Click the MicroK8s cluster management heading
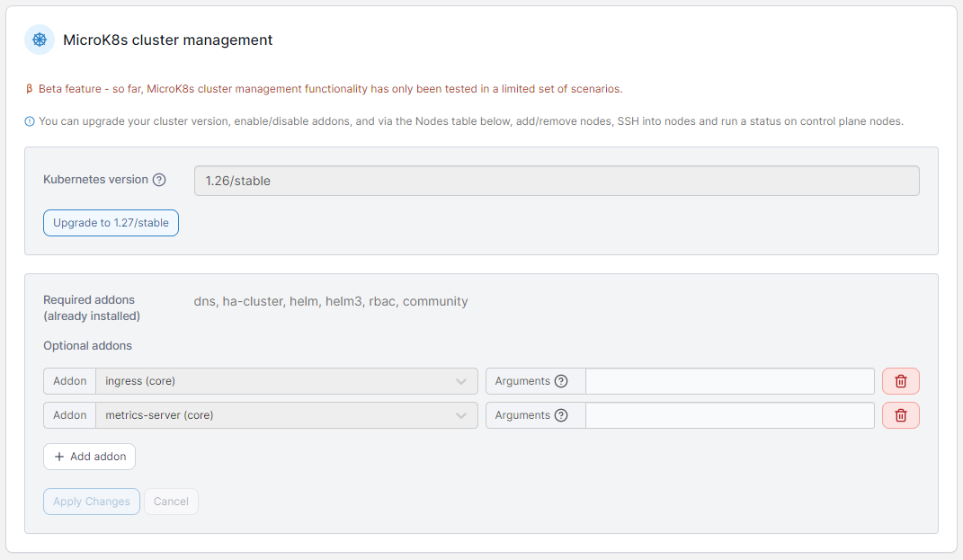The height and width of the screenshot is (560, 963). [167, 40]
